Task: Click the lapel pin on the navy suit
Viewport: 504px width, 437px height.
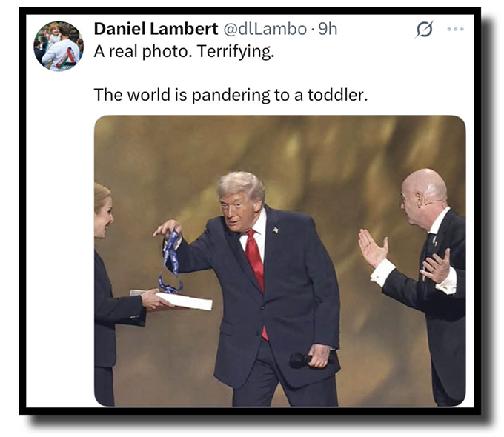Action: tap(276, 230)
